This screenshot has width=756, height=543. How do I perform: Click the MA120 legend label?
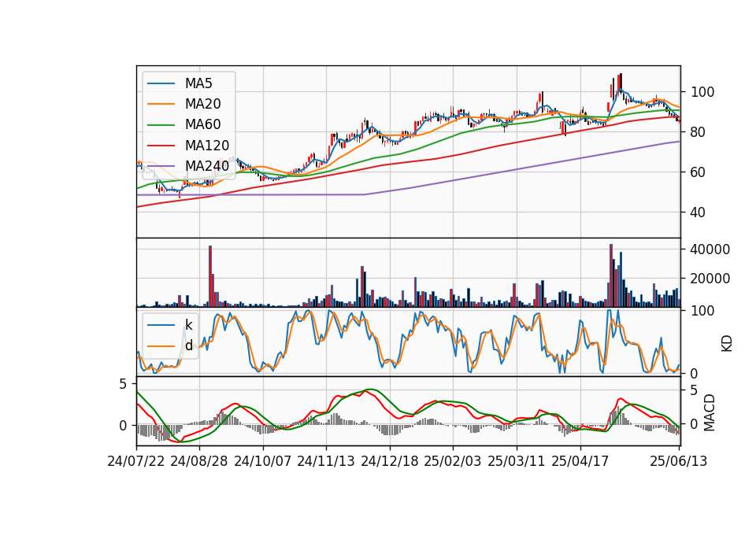click(207, 146)
